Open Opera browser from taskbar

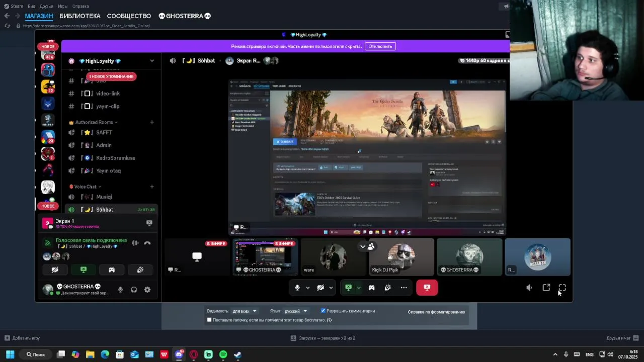tap(194, 354)
